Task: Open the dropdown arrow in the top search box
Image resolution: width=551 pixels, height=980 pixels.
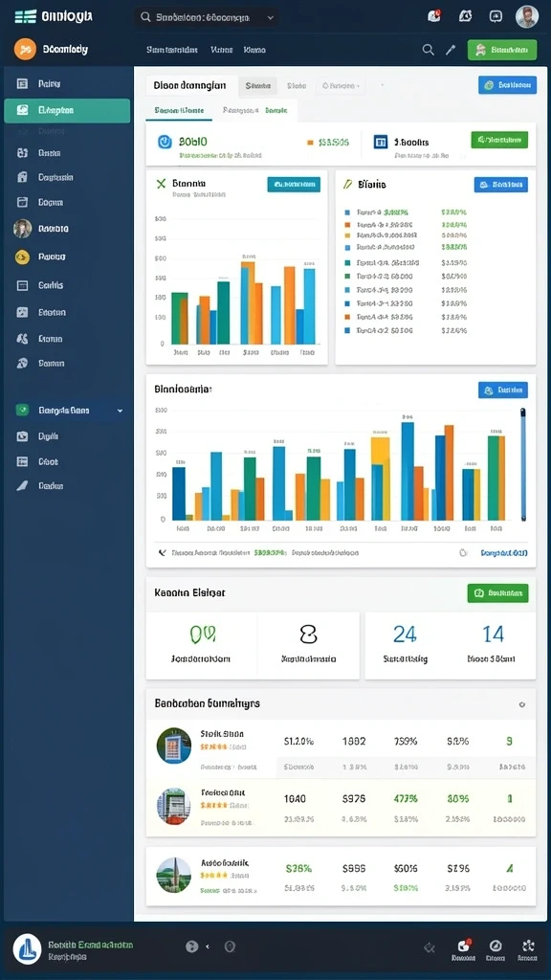Action: click(271, 18)
